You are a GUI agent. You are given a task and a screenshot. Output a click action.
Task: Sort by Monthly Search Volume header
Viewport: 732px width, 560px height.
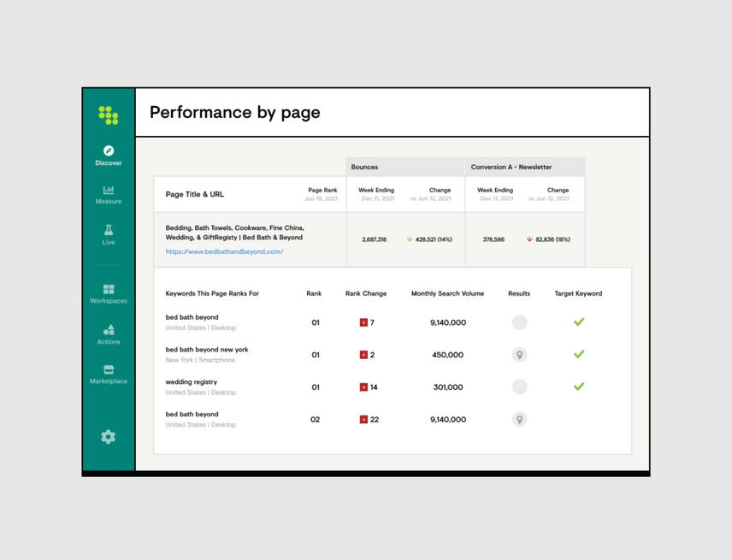pyautogui.click(x=447, y=293)
